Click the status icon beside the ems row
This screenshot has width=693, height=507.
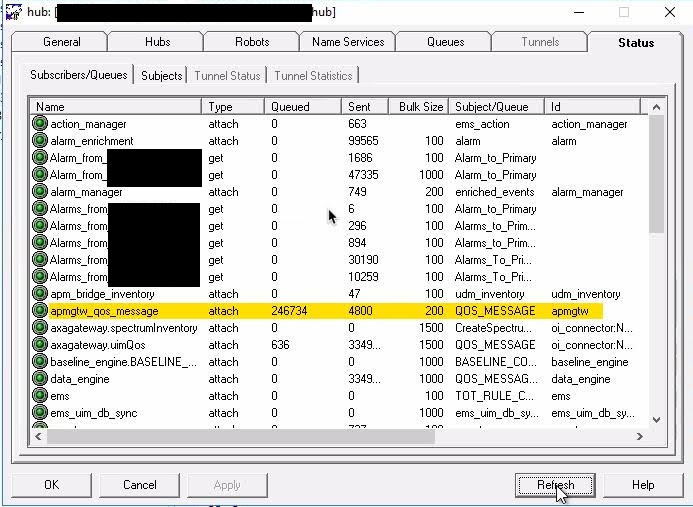40,396
